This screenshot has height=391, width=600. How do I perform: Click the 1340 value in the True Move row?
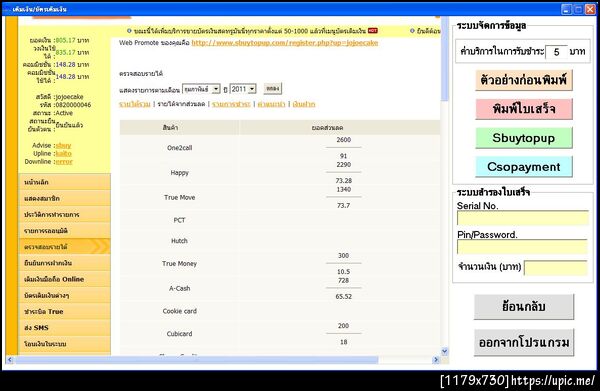[344, 190]
